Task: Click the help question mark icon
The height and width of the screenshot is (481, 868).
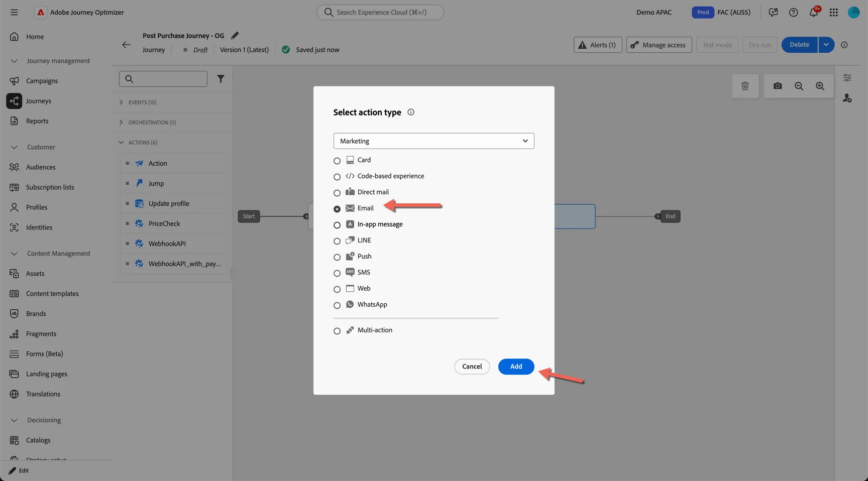Action: point(794,12)
